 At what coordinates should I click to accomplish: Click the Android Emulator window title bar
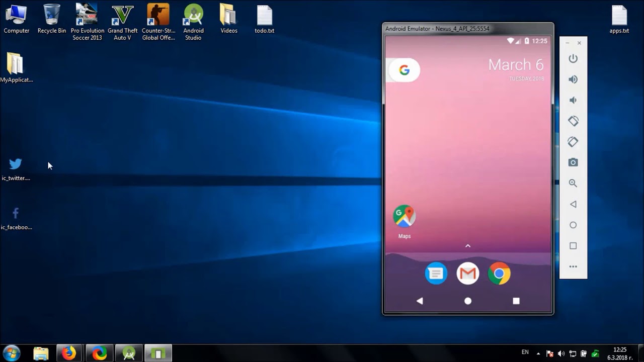coord(468,29)
